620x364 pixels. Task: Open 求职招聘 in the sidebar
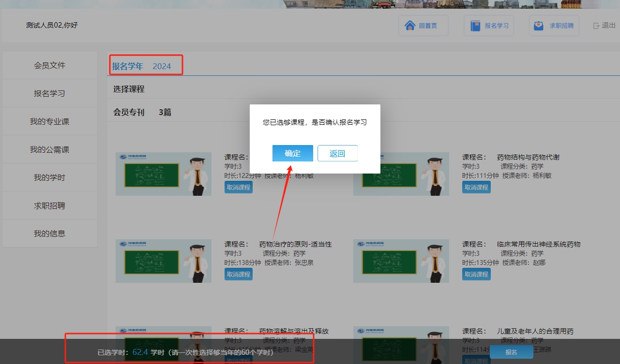49,205
